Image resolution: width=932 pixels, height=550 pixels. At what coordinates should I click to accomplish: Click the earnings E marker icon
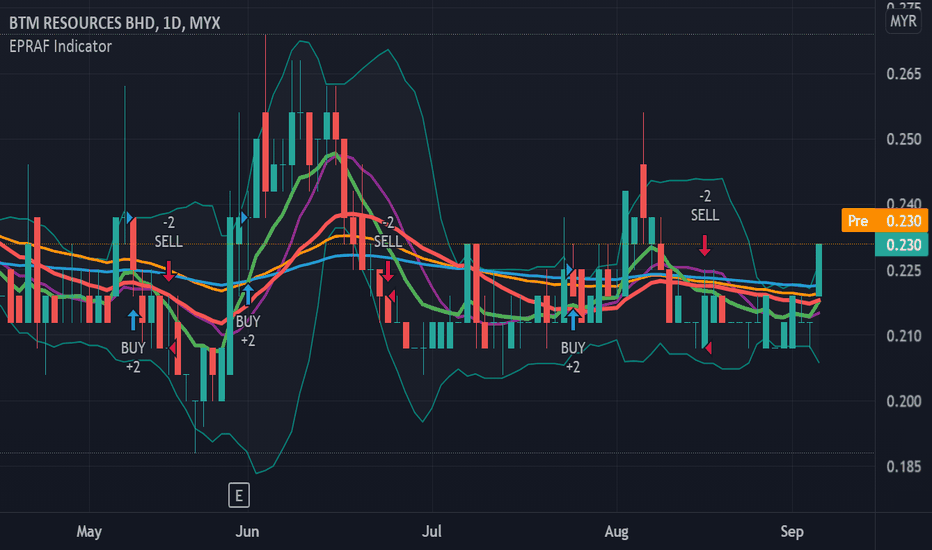[239, 495]
